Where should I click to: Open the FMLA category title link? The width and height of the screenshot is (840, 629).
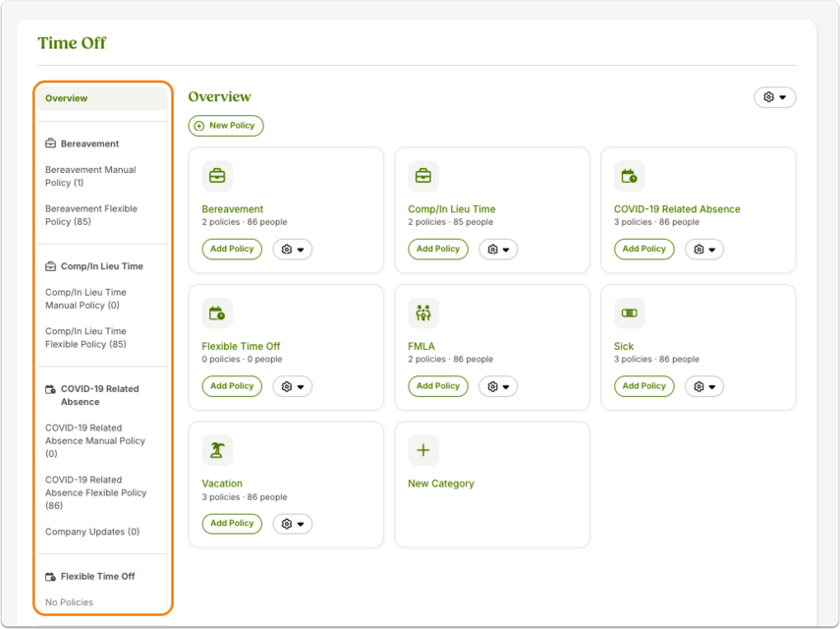coord(421,346)
